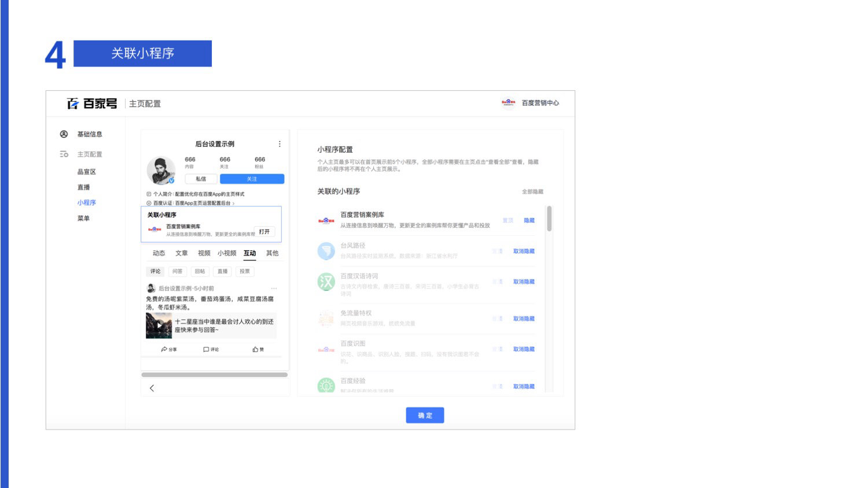868x488 pixels.
Task: Select 主页配置 in the sidebar
Action: [90, 154]
